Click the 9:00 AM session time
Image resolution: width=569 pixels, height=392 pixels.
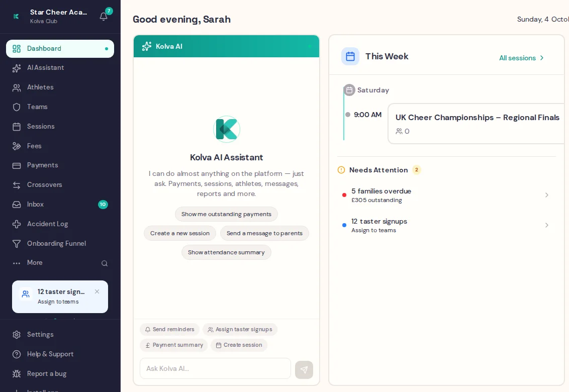pos(367,115)
